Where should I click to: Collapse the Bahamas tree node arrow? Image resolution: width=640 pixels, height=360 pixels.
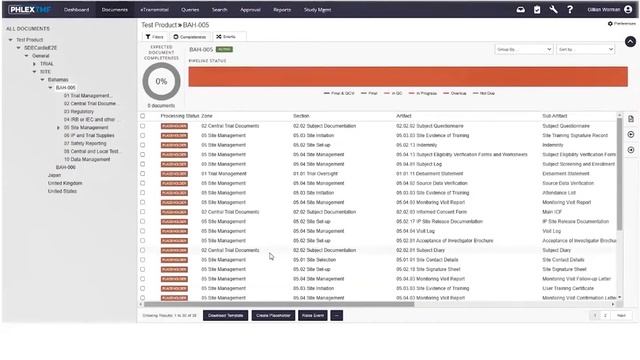point(42,80)
